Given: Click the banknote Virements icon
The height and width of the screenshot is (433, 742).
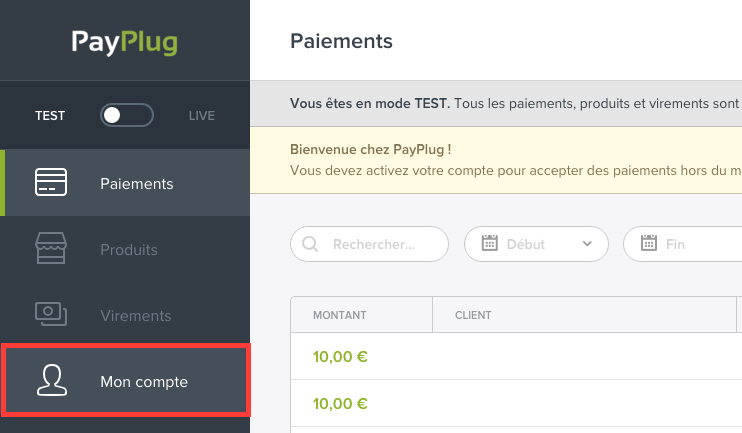Looking at the screenshot, I should pyautogui.click(x=51, y=314).
